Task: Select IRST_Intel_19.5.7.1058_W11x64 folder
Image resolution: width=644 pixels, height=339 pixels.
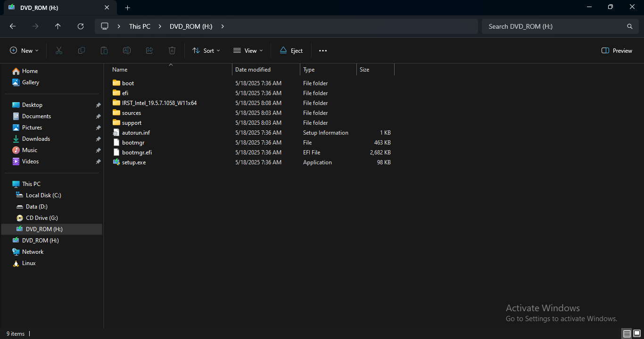Action: point(159,103)
